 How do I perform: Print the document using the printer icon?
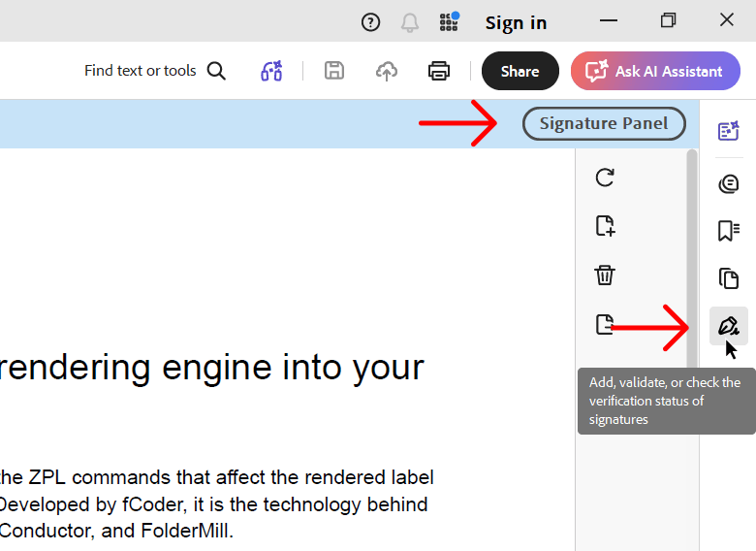(439, 71)
